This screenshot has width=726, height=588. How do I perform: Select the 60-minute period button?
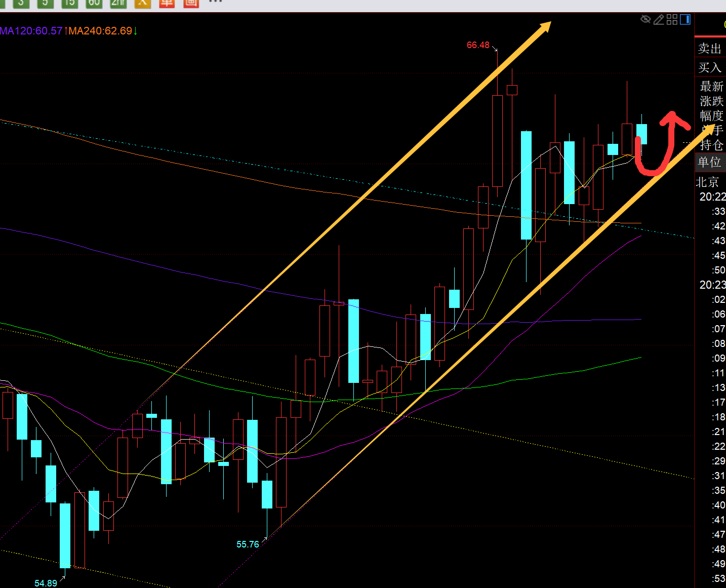[94, 3]
